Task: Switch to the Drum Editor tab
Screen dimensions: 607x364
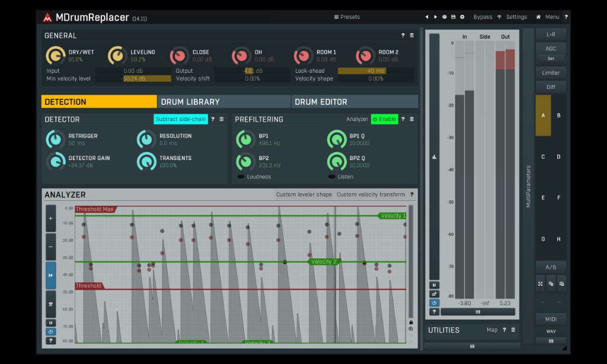Action: [x=355, y=102]
